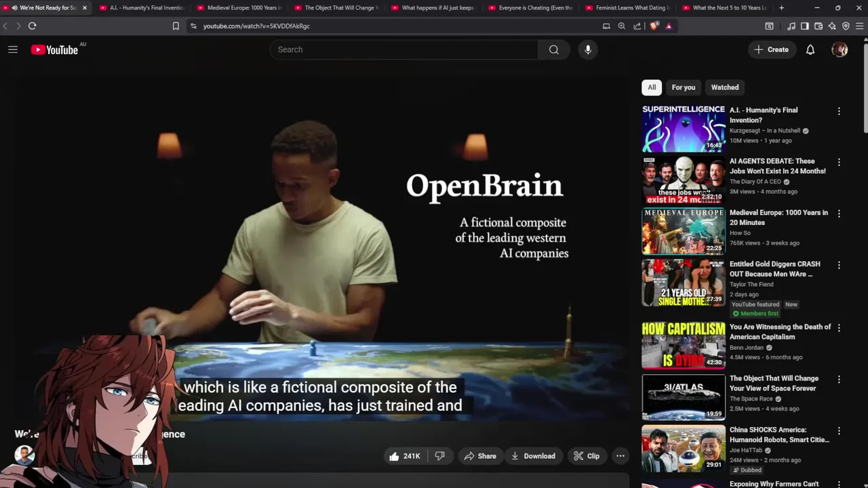Open options for Death of American Capitalism video
The width and height of the screenshot is (868, 488).
(x=839, y=328)
